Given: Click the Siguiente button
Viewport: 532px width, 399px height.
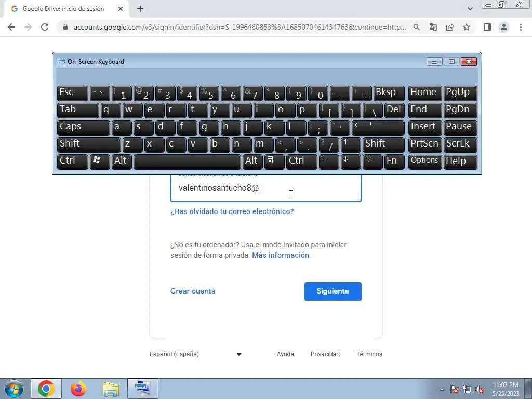Looking at the screenshot, I should coord(333,291).
